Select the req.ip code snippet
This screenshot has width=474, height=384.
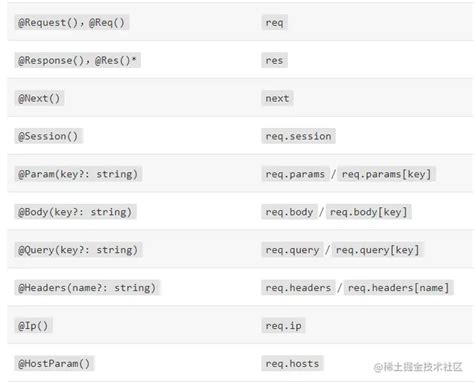tap(283, 326)
